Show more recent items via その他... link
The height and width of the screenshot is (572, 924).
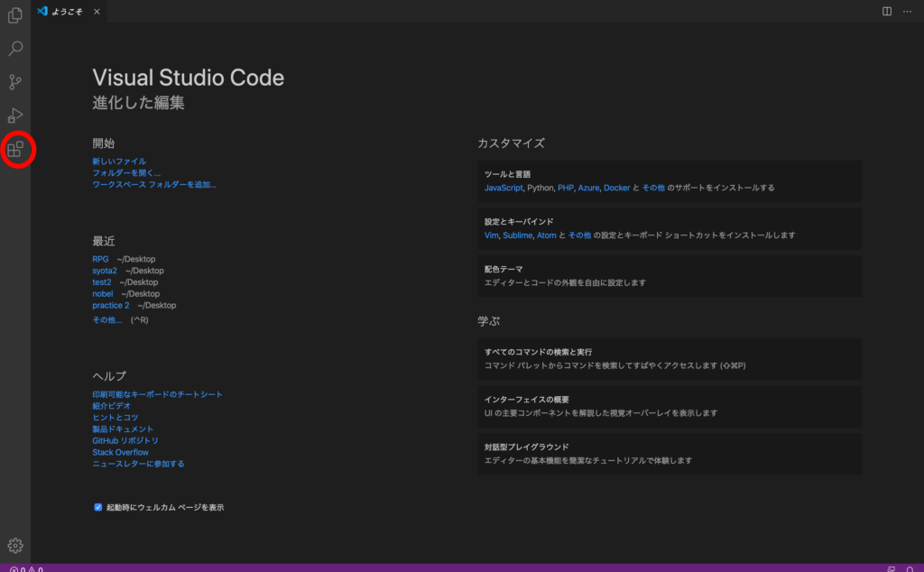pyautogui.click(x=107, y=320)
